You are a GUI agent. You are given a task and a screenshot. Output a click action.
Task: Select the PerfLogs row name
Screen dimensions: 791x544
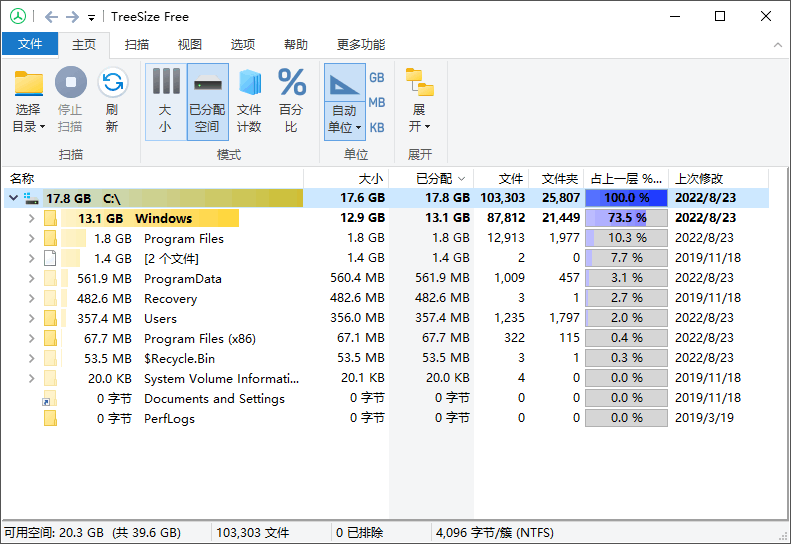(x=169, y=418)
